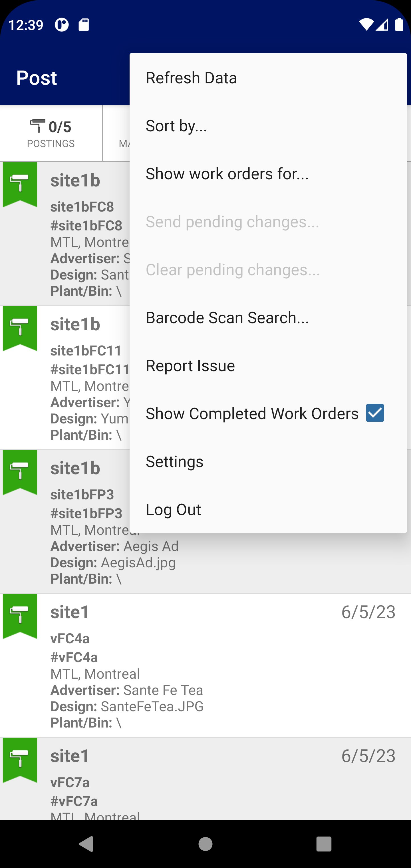Switch to the Postings 0/5 tab
This screenshot has width=411, height=868.
51,133
